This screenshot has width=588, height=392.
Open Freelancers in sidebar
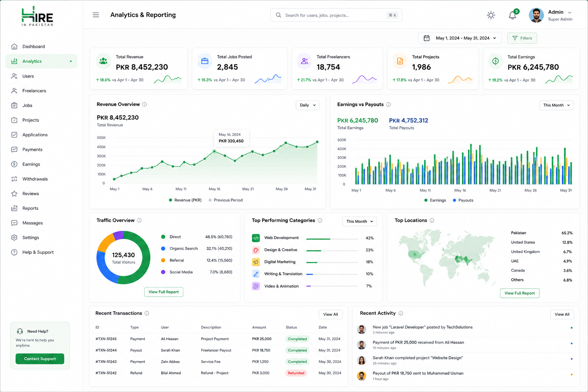tap(41, 91)
